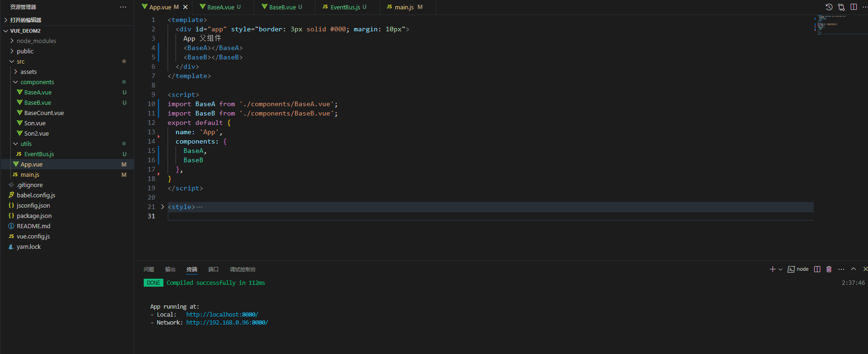
Task: Open explorer panel views and more actions
Action: point(123,7)
